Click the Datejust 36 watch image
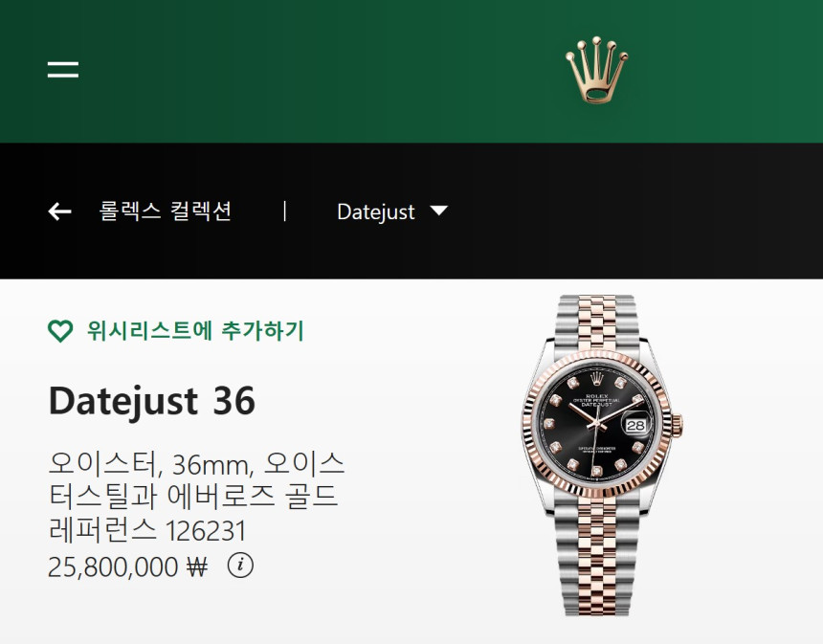The image size is (823, 644). click(602, 455)
